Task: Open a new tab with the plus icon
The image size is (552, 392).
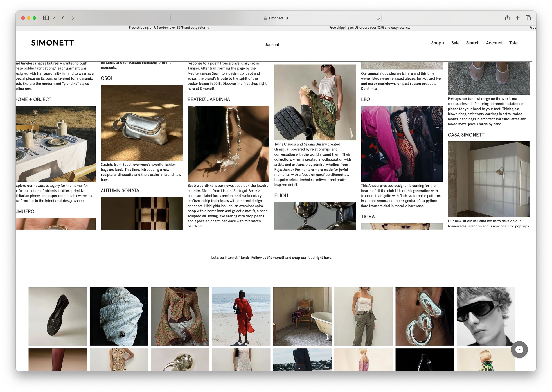Action: pos(517,18)
